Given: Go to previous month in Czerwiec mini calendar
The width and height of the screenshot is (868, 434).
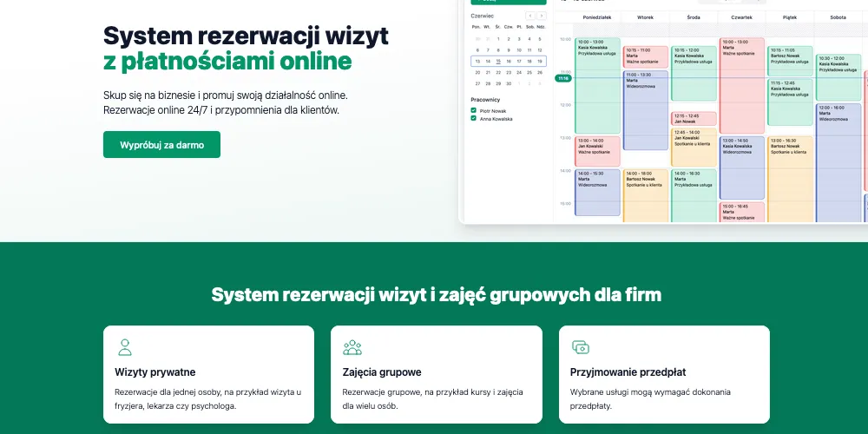Looking at the screenshot, I should 530,16.
